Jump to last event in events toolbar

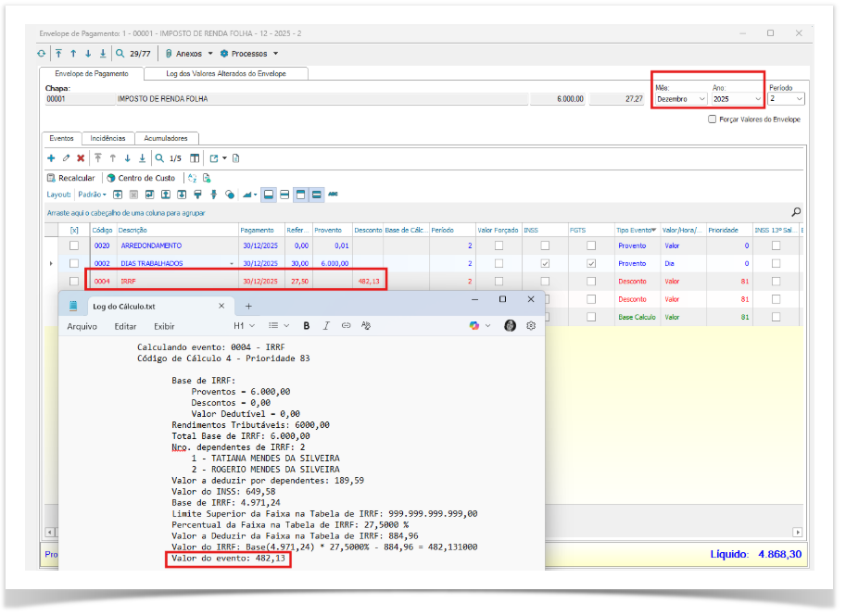click(x=142, y=158)
